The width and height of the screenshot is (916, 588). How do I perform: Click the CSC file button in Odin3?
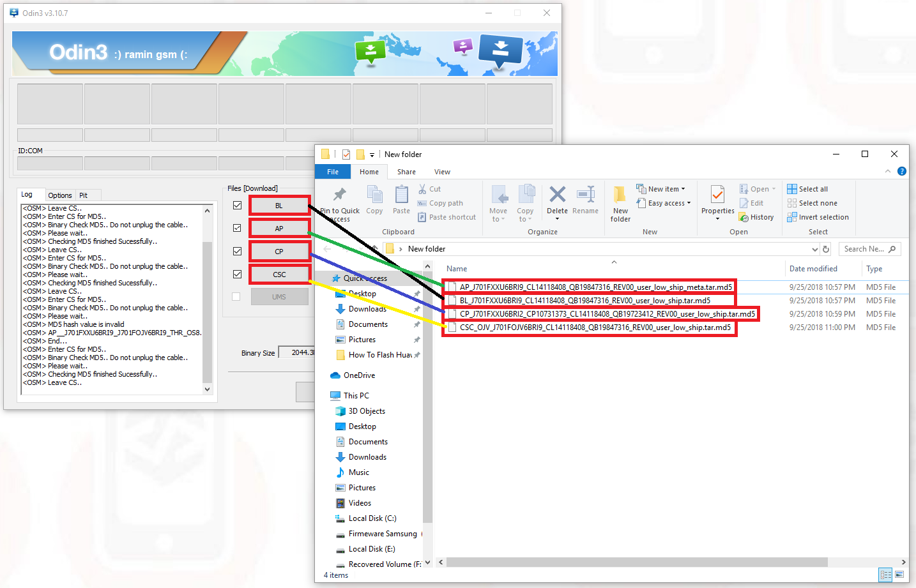click(279, 275)
